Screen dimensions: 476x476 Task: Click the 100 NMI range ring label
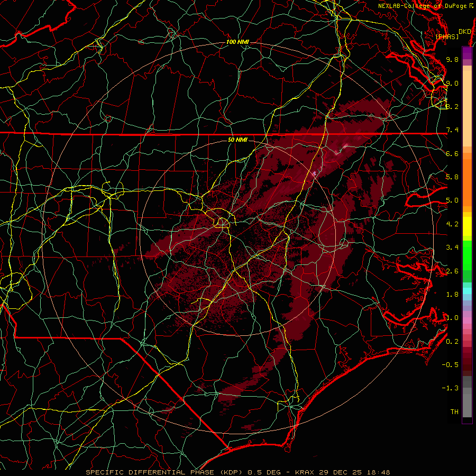coord(237,42)
